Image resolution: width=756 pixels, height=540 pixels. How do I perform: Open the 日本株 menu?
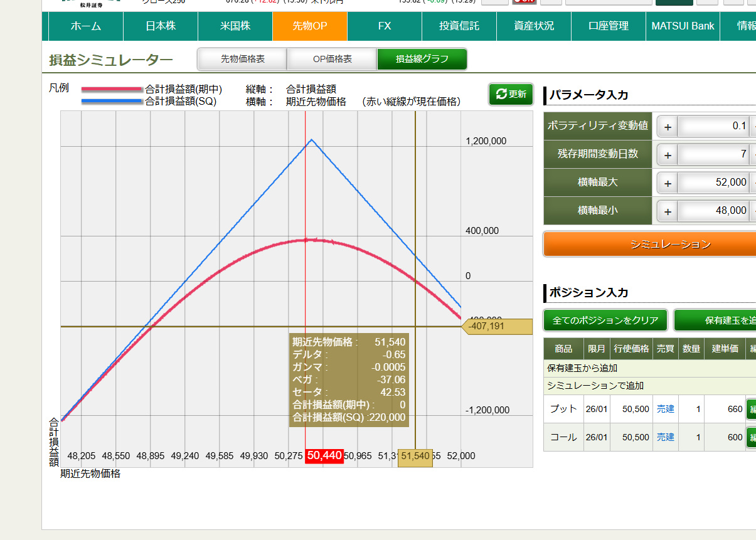point(161,26)
